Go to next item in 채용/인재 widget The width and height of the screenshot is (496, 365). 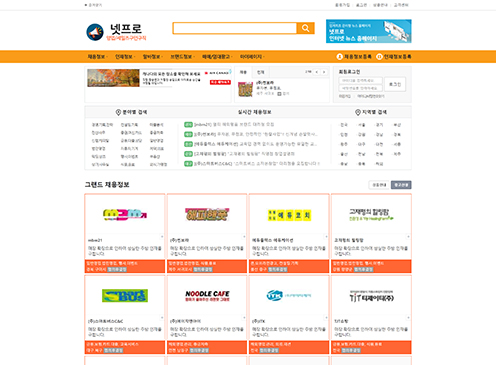[324, 72]
